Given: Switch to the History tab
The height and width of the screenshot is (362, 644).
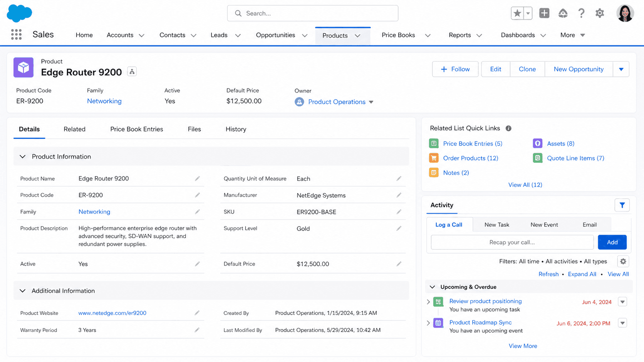Looking at the screenshot, I should tap(236, 129).
